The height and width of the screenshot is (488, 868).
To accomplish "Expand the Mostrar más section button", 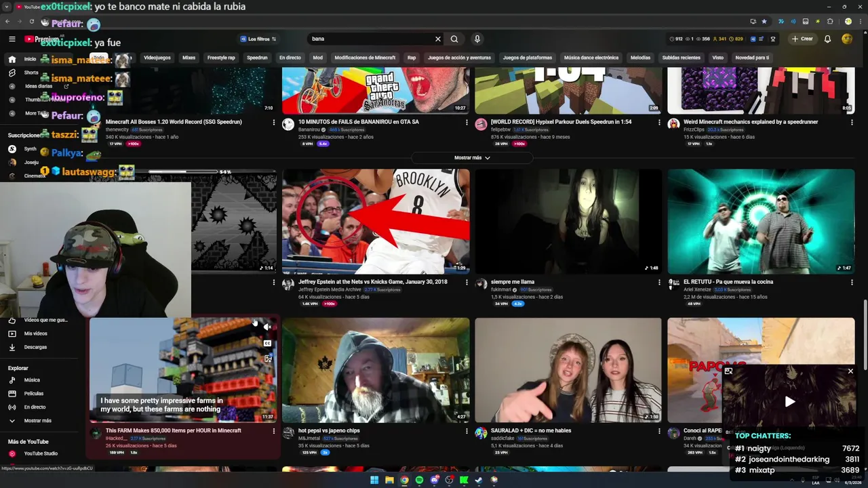I will tap(472, 157).
